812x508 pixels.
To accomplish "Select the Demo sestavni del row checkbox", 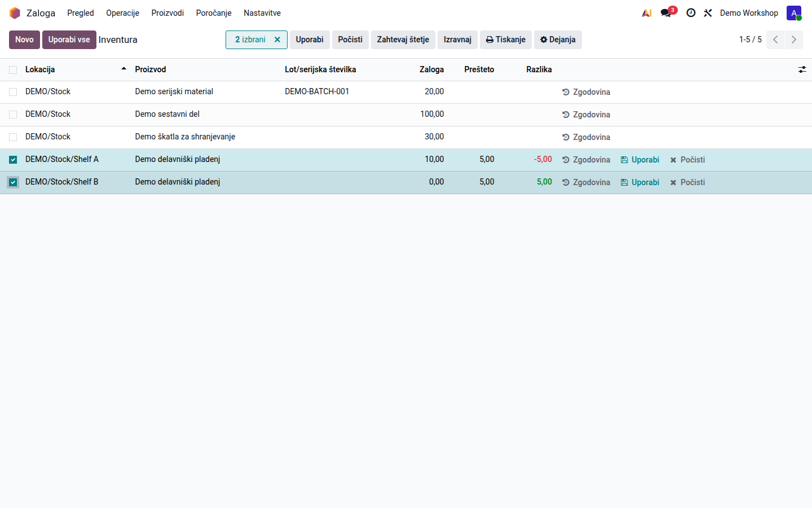I will (x=13, y=115).
